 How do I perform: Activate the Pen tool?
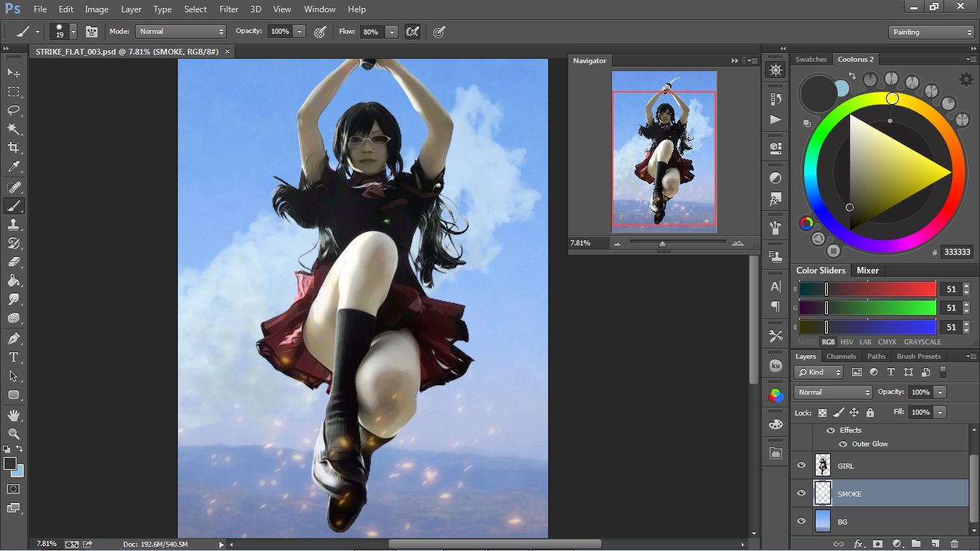(14, 338)
